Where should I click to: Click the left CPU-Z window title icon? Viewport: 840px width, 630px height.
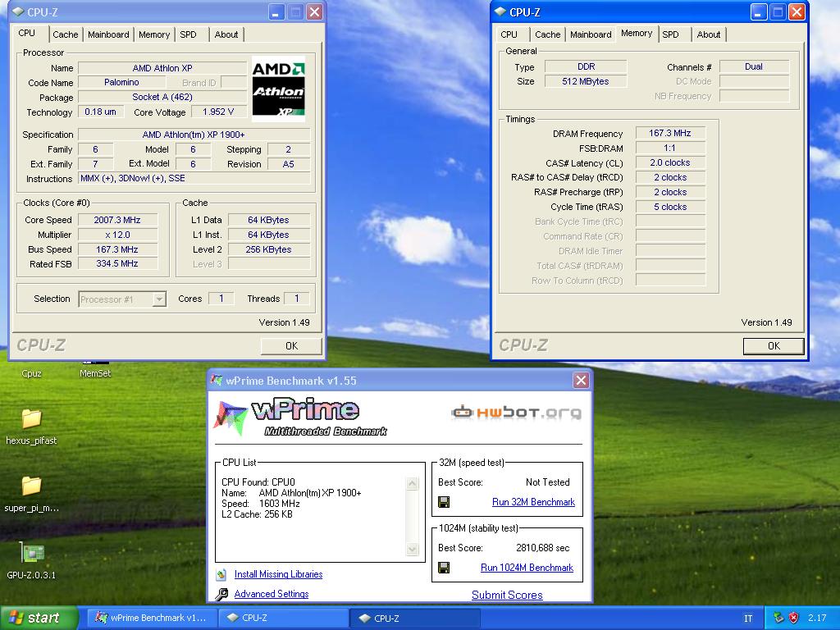pos(18,11)
